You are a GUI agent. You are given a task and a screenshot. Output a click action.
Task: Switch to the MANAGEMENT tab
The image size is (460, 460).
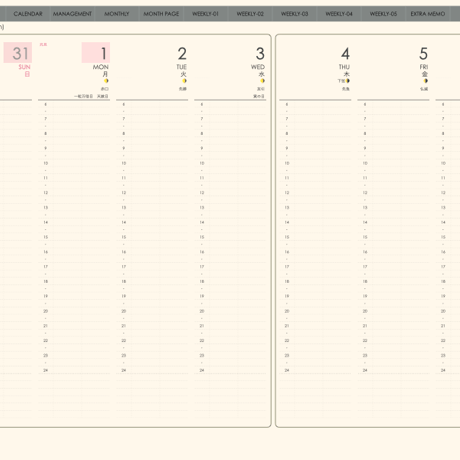click(72, 14)
